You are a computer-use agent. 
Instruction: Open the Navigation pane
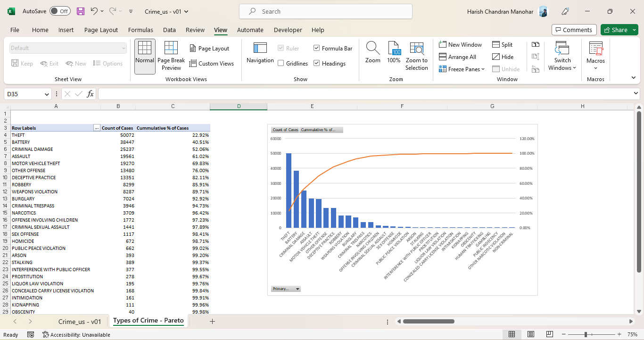260,53
